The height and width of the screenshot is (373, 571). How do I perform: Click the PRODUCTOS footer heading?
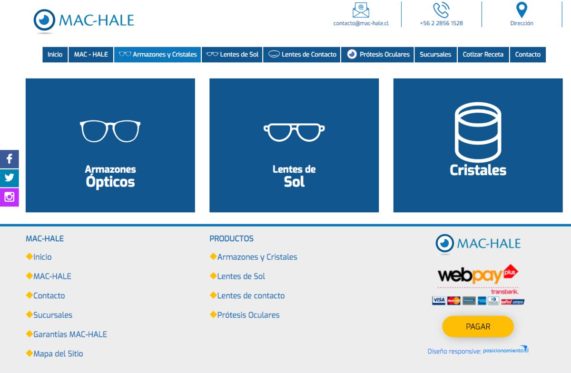(x=231, y=239)
